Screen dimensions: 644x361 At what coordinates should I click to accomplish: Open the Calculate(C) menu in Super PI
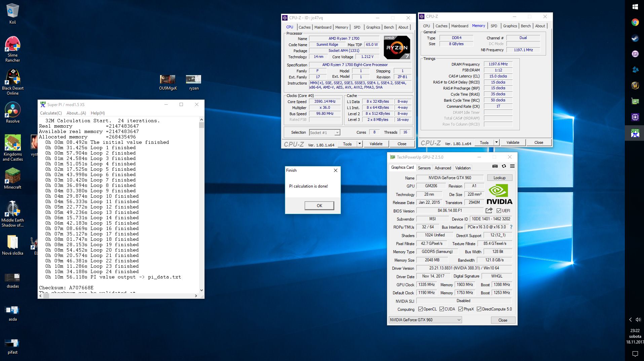(51, 113)
